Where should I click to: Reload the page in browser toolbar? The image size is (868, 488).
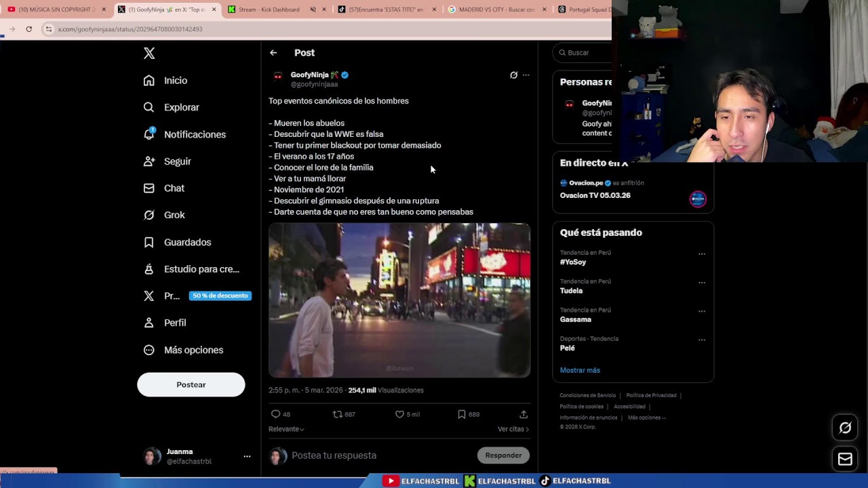click(28, 29)
